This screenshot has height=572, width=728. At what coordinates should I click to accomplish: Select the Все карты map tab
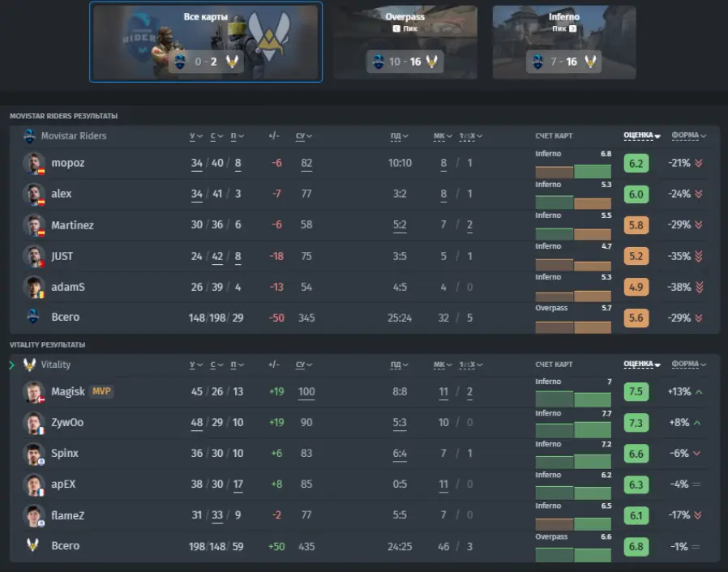206,42
